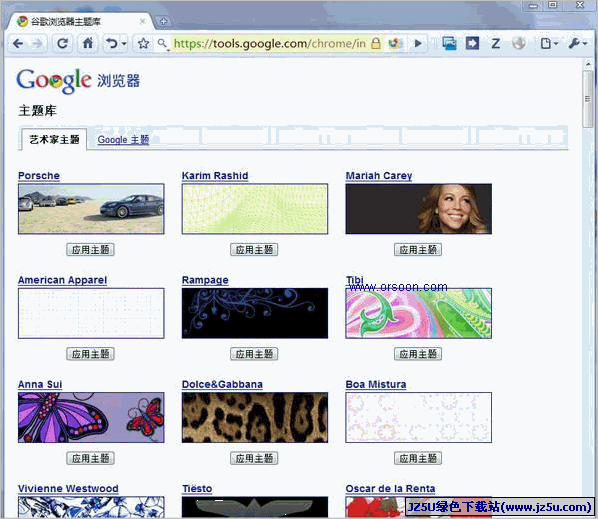Click the blue square arrow toolbar icon

point(472,43)
